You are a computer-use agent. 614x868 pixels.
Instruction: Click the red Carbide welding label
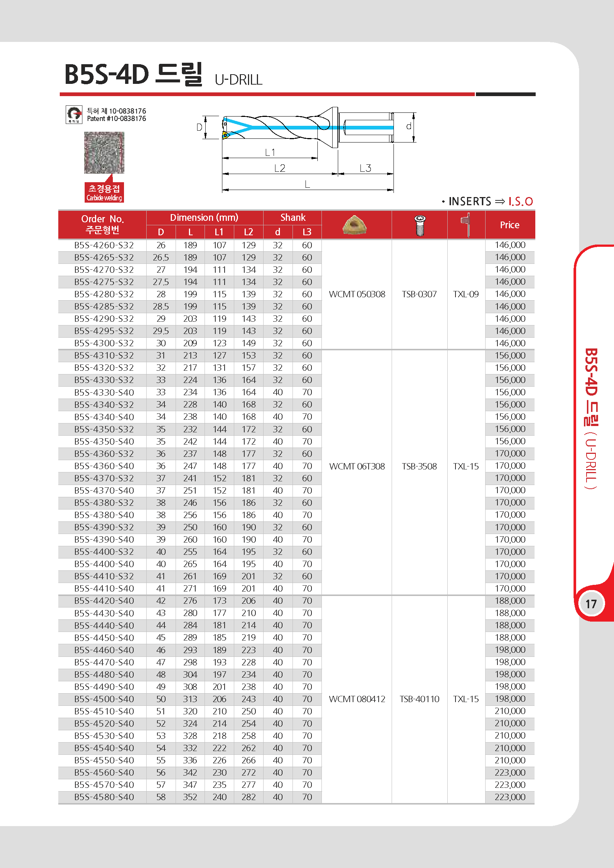tap(104, 193)
